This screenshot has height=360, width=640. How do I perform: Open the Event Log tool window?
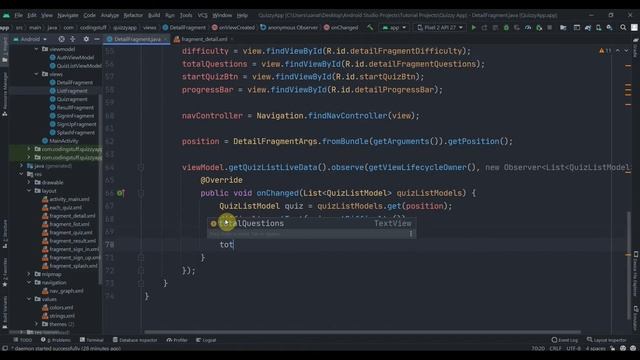(x=564, y=340)
